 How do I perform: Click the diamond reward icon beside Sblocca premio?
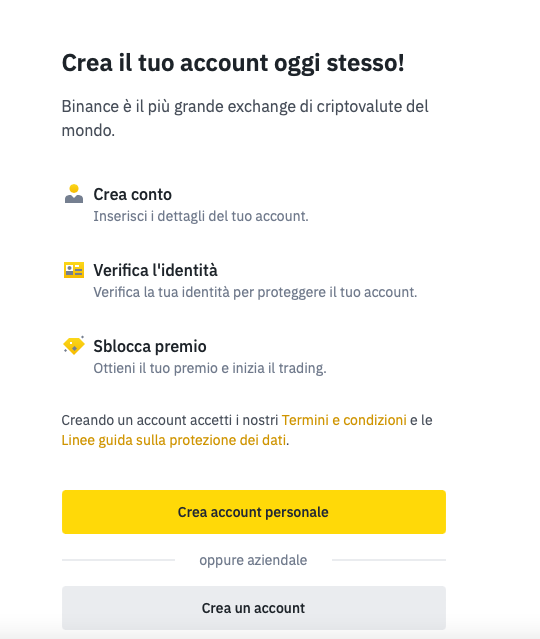tap(74, 346)
